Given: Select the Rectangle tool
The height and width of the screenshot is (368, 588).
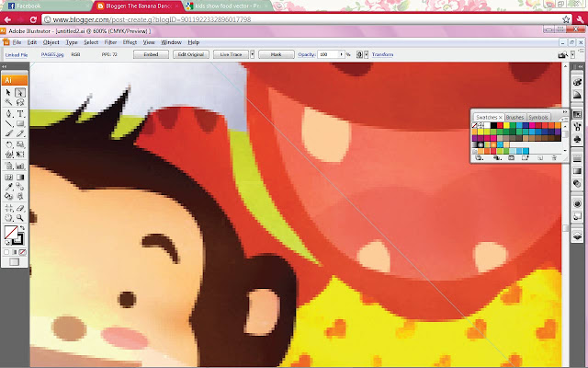Looking at the screenshot, I should tap(20, 124).
